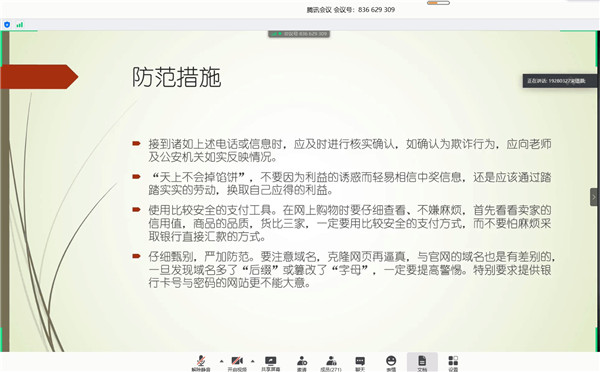Click the current speaker name banner

click(x=559, y=81)
